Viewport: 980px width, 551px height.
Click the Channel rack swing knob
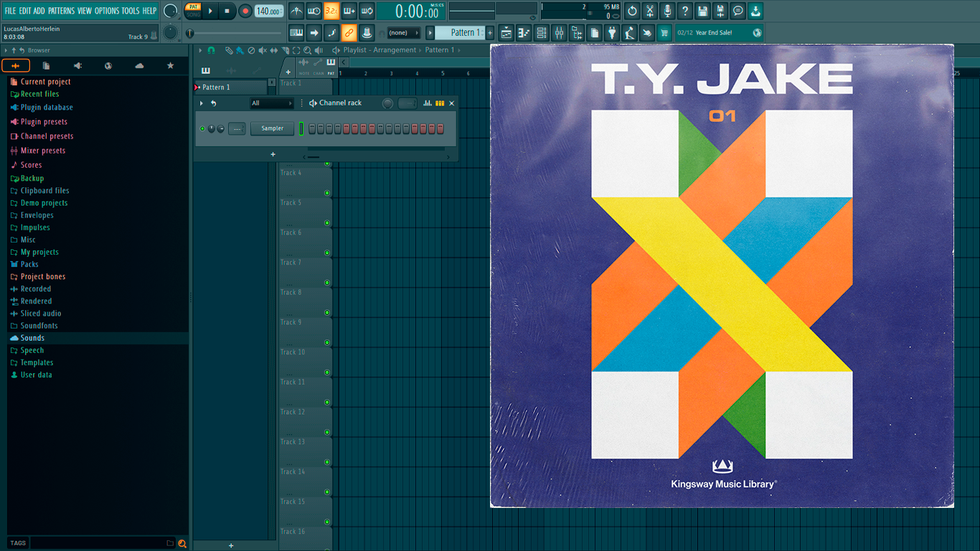point(387,103)
